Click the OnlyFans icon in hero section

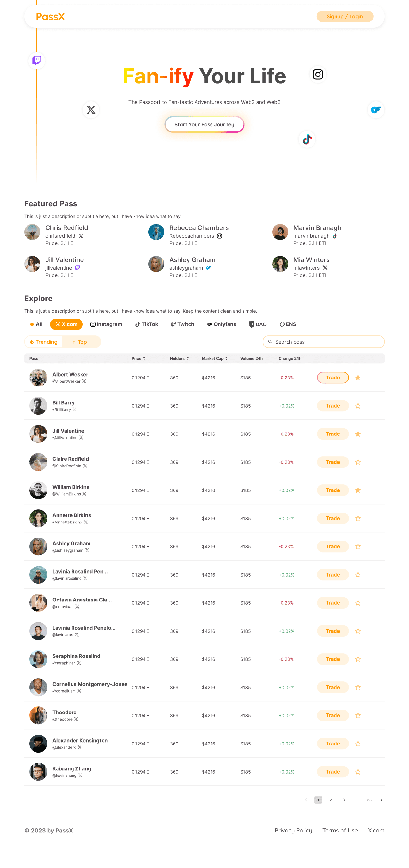376,109
